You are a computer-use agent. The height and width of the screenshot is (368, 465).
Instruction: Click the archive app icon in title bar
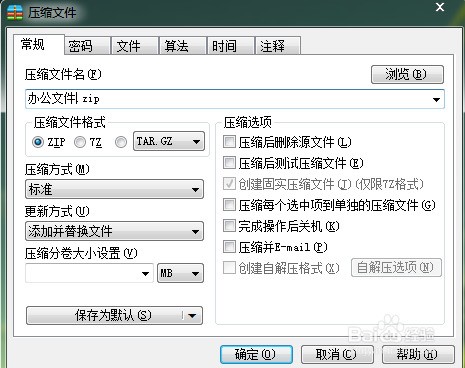pyautogui.click(x=15, y=13)
